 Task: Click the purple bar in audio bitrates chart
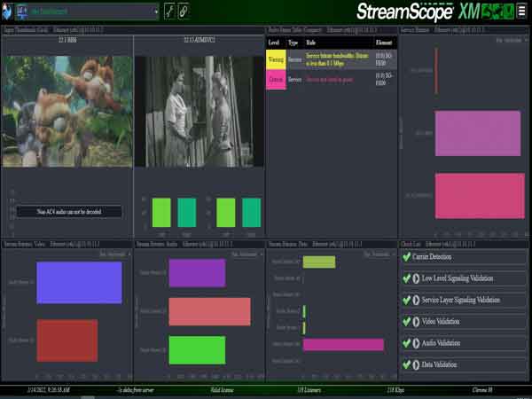click(197, 273)
